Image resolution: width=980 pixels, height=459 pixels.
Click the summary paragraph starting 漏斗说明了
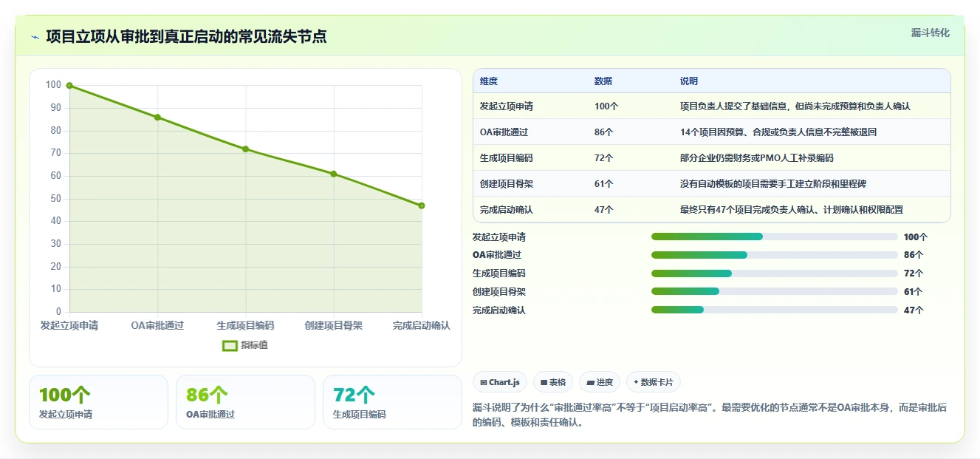709,415
